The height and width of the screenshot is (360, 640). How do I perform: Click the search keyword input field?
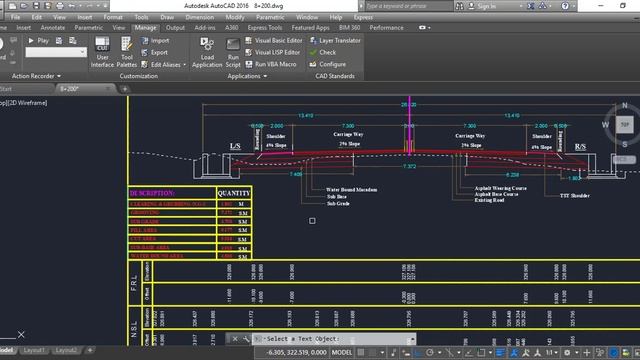[408, 6]
